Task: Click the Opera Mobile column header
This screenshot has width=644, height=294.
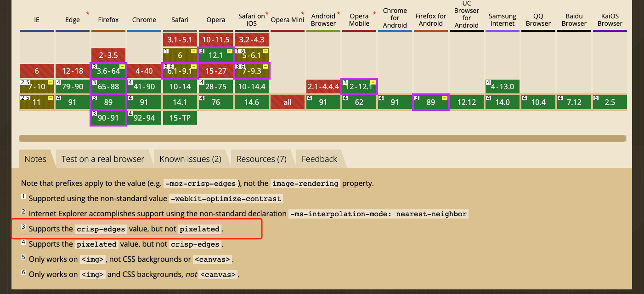Action: [x=359, y=20]
